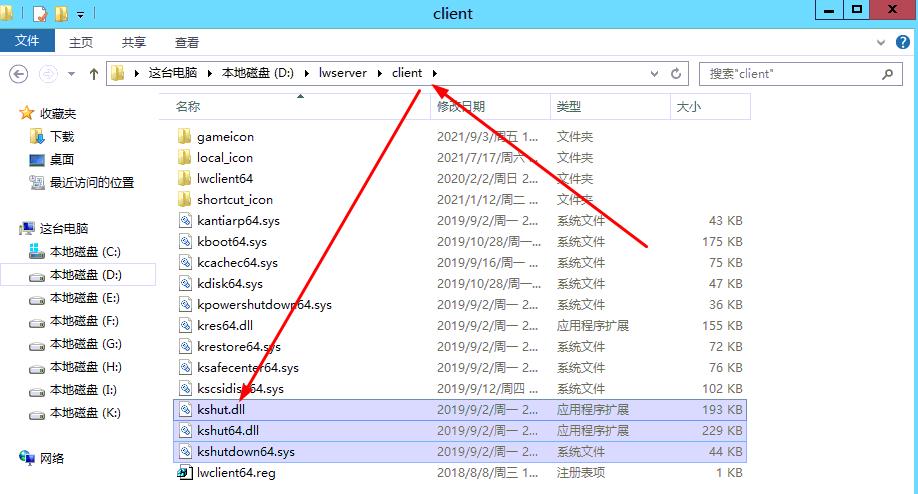Select the lwclient64.reg file icon
This screenshot has width=918, height=494.
point(185,473)
